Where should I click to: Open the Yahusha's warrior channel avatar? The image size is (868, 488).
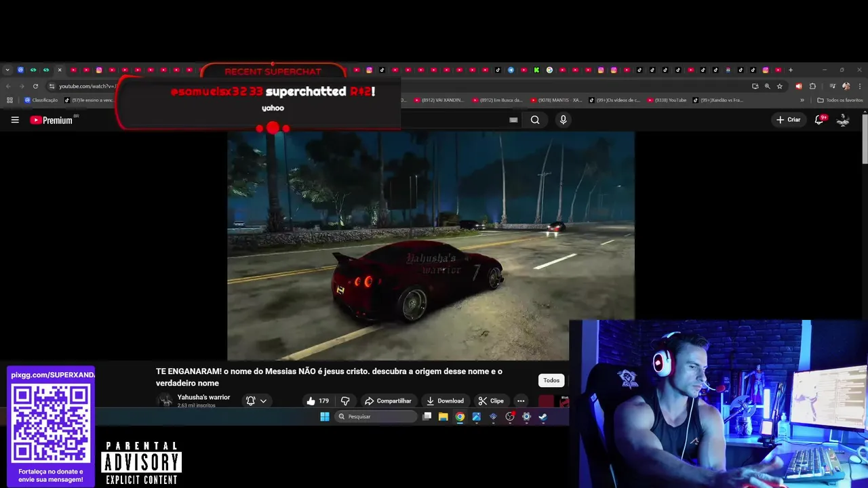(x=165, y=401)
